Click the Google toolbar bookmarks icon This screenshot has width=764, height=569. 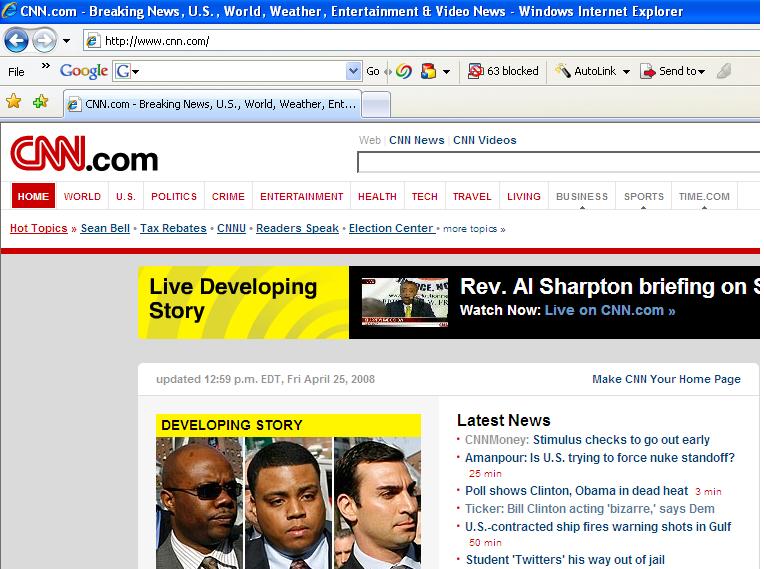(428, 71)
